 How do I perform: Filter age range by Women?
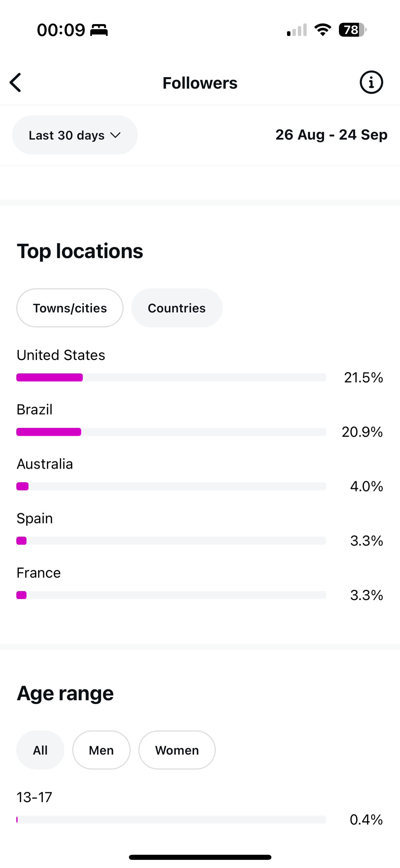tap(177, 750)
